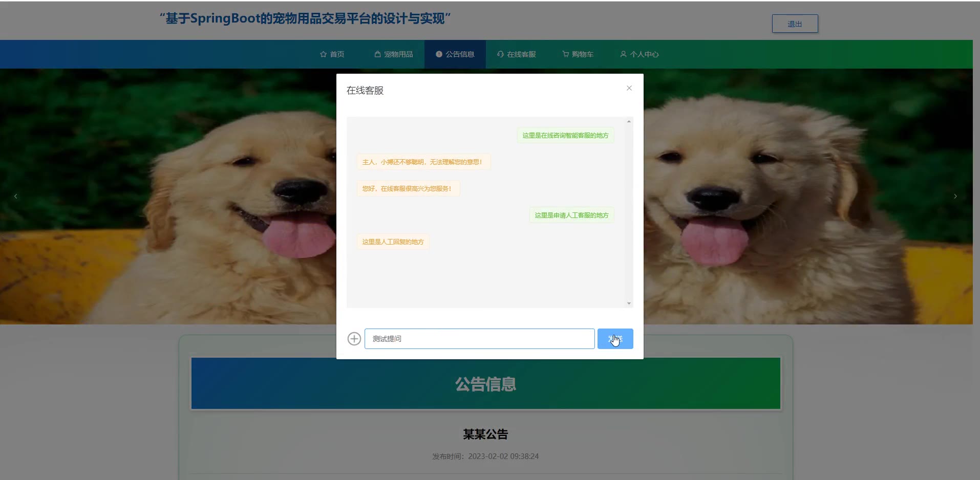Screen dimensions: 980x480
Task: Click the 发布时间 2023-02-02 09:38:24 text
Action: tap(485, 456)
